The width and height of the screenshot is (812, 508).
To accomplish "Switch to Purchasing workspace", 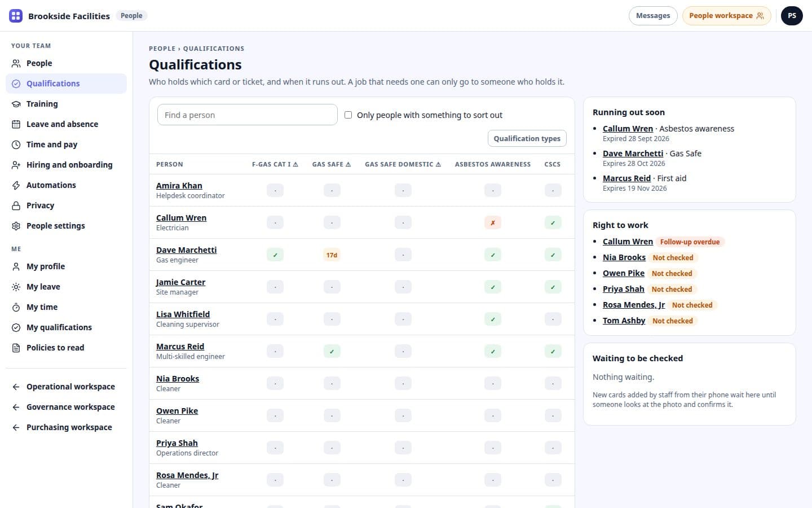I will tap(66, 427).
